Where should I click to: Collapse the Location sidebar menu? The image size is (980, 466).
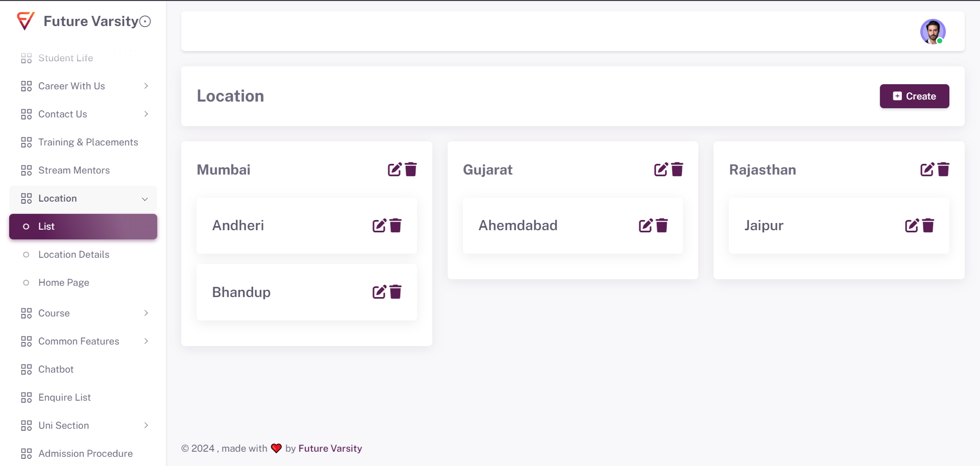coord(83,198)
